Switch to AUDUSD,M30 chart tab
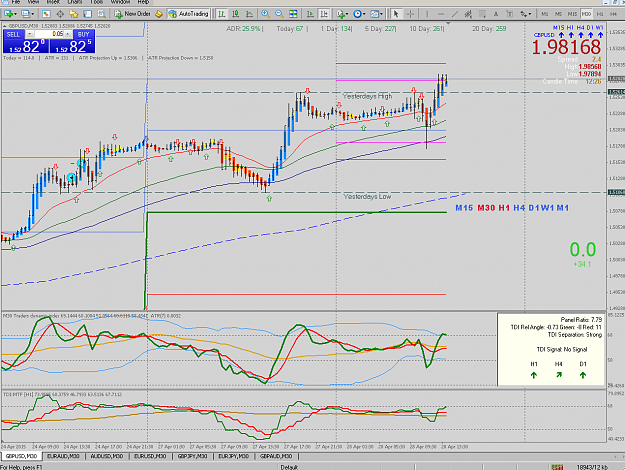625x470 pixels. tap(107, 456)
